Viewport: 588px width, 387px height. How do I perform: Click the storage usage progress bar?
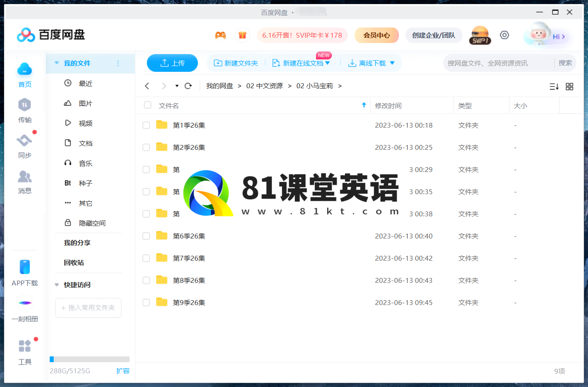click(x=90, y=359)
